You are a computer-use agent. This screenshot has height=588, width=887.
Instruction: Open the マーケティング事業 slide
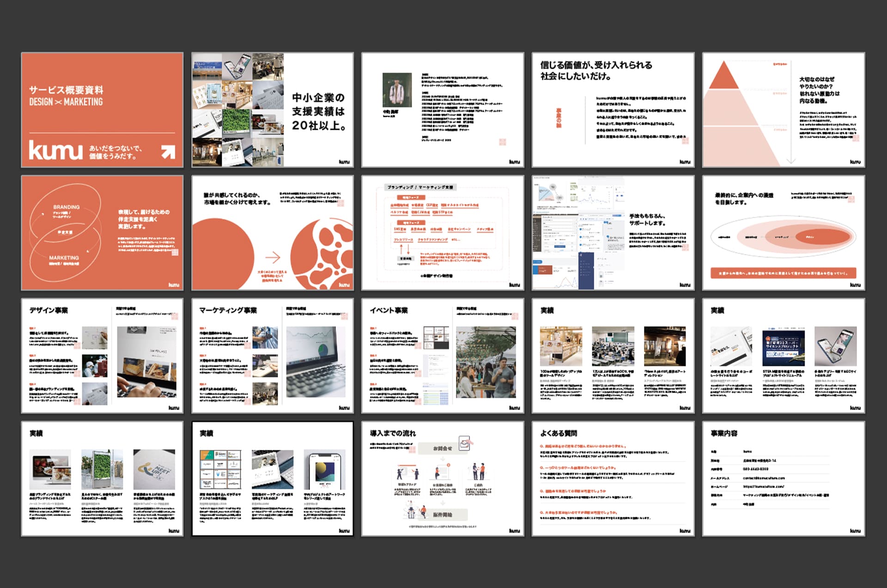click(x=273, y=356)
